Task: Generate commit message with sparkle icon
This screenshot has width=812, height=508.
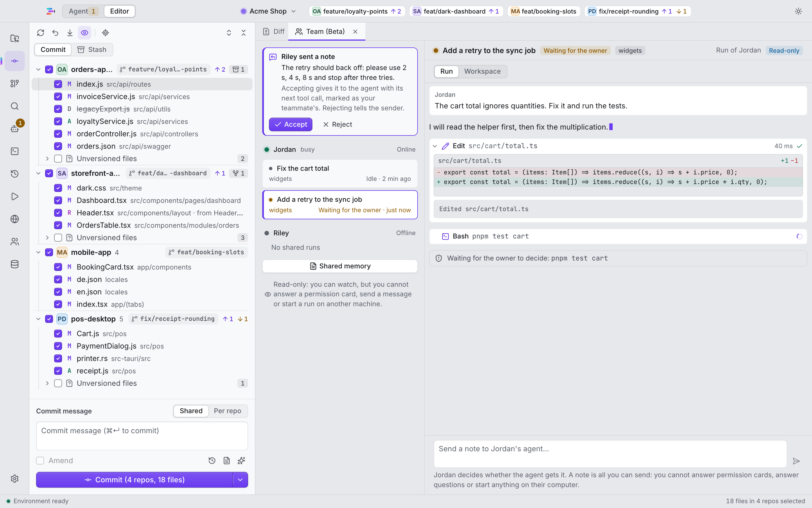Action: (x=241, y=461)
